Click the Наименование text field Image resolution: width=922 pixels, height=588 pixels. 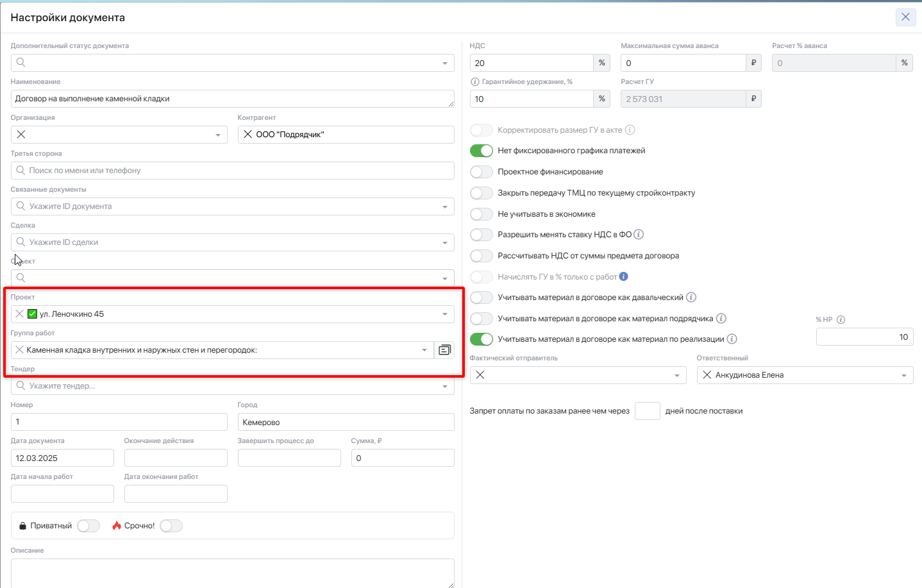tap(231, 99)
